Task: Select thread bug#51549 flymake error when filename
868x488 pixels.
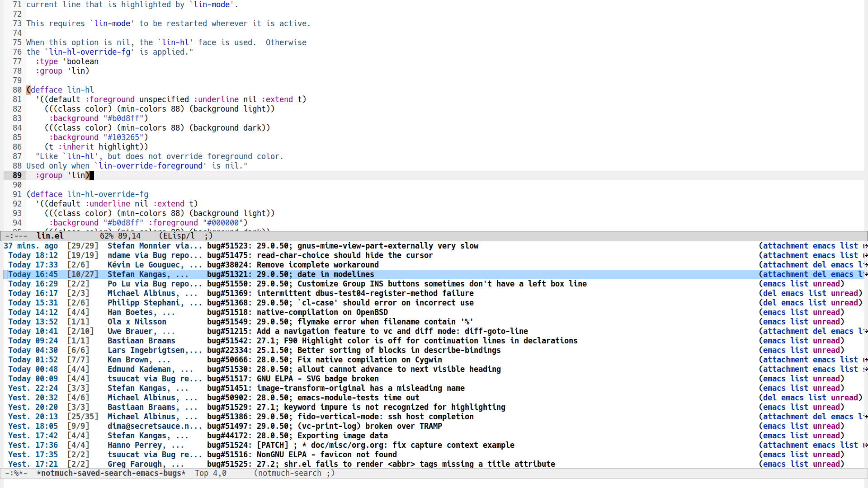Action: coord(340,322)
